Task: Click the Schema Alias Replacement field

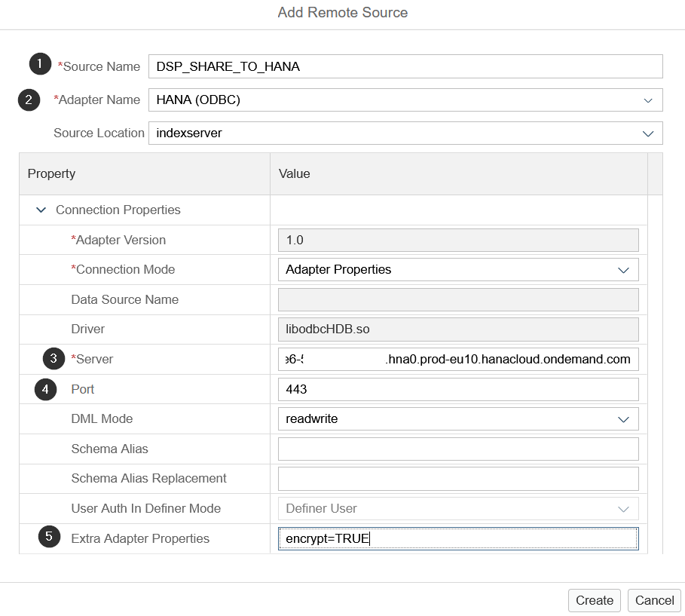Action: pyautogui.click(x=458, y=479)
